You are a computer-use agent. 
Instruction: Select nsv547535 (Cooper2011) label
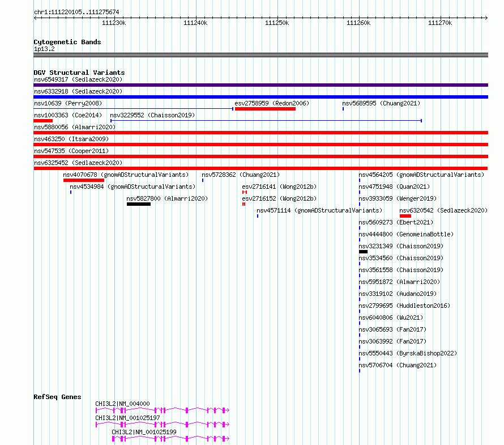71,151
